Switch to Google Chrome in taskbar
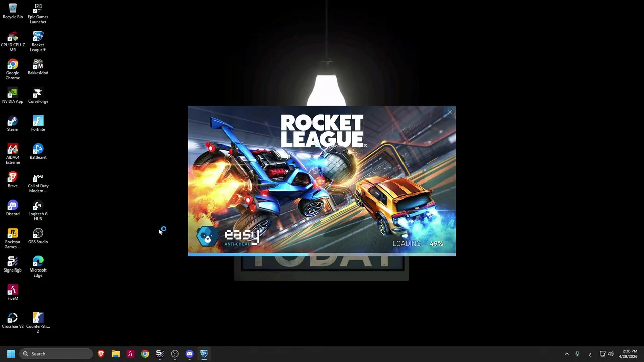The image size is (644, 362). pyautogui.click(x=145, y=354)
